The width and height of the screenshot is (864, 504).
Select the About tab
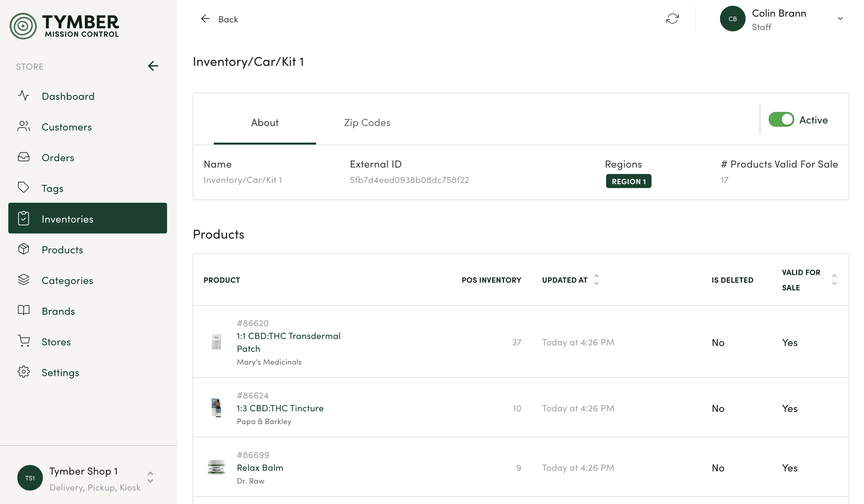click(x=264, y=123)
